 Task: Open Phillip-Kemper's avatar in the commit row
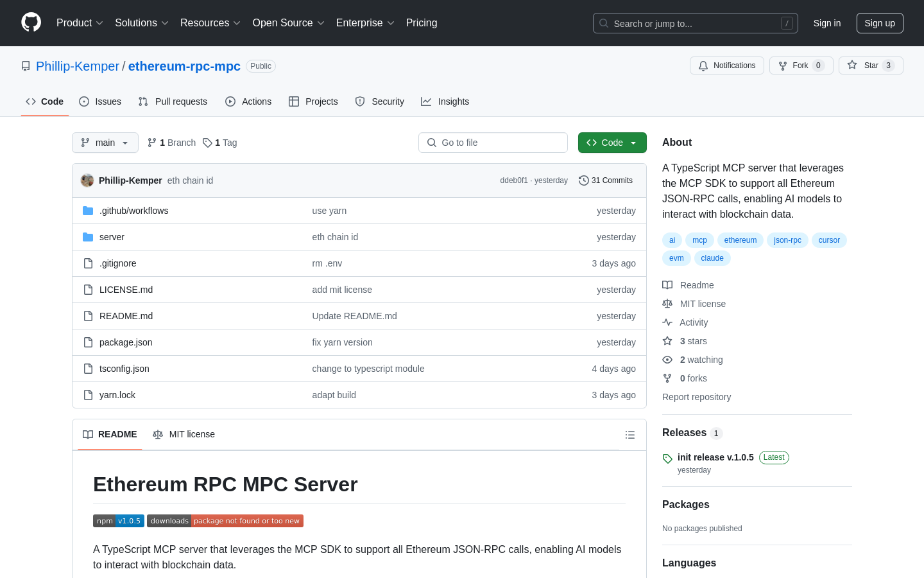(87, 180)
